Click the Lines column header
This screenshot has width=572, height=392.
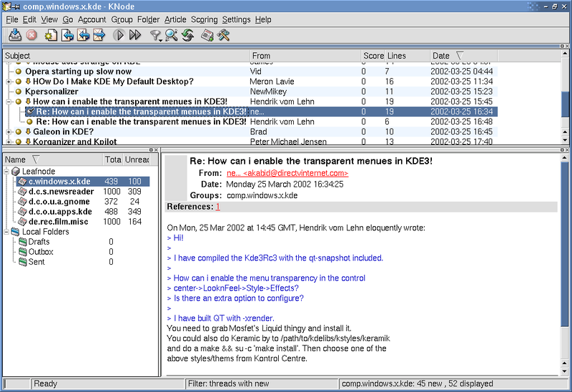click(x=408, y=56)
